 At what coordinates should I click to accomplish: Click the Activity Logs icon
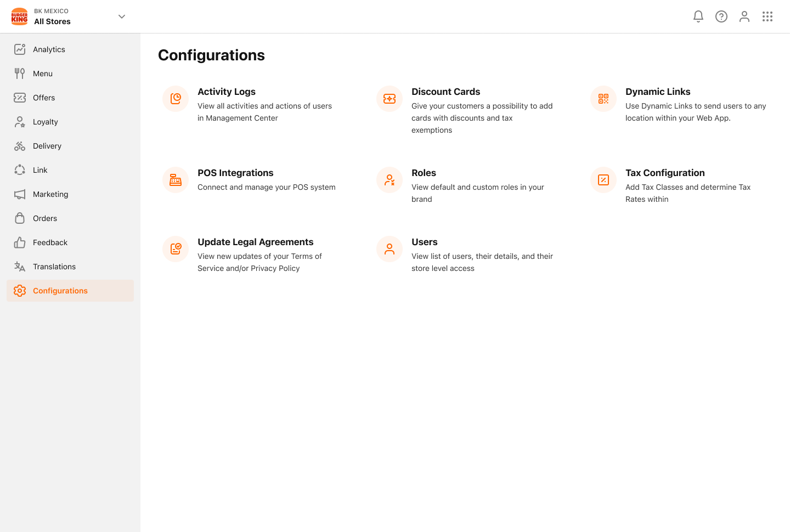pos(175,99)
